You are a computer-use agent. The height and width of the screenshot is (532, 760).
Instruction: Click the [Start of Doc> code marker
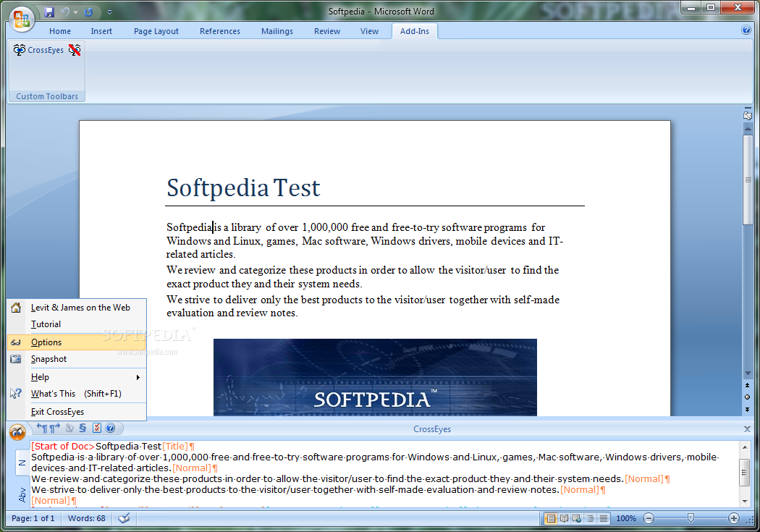(x=63, y=447)
